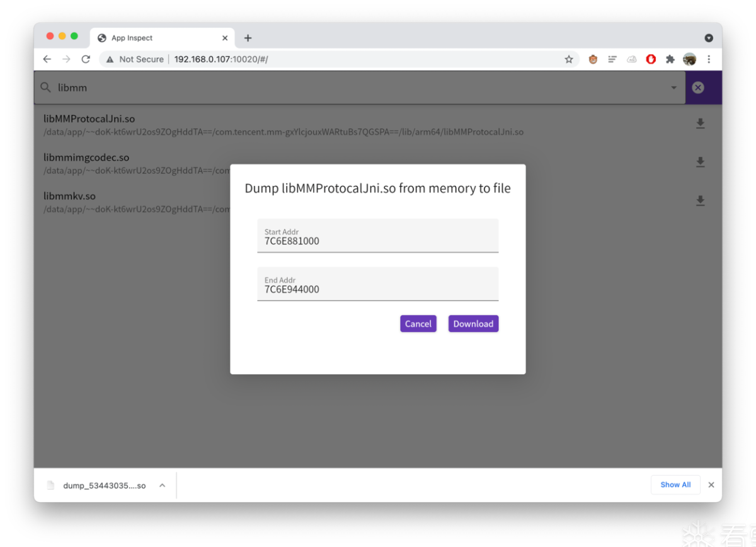Download libmmkv.so with its arrow icon
This screenshot has width=756, height=547.
[x=700, y=200]
